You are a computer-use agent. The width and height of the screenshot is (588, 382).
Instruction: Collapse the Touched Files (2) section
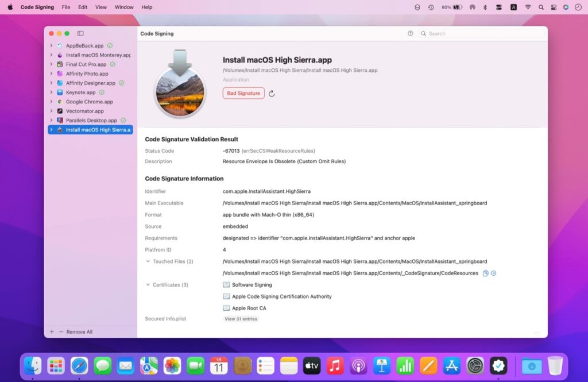(149, 261)
